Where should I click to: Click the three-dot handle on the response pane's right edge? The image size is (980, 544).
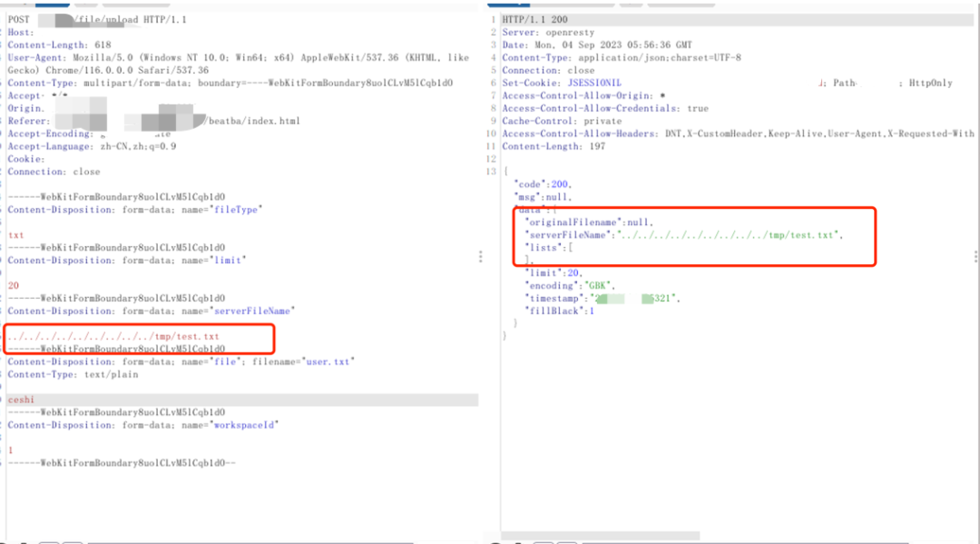point(975,256)
